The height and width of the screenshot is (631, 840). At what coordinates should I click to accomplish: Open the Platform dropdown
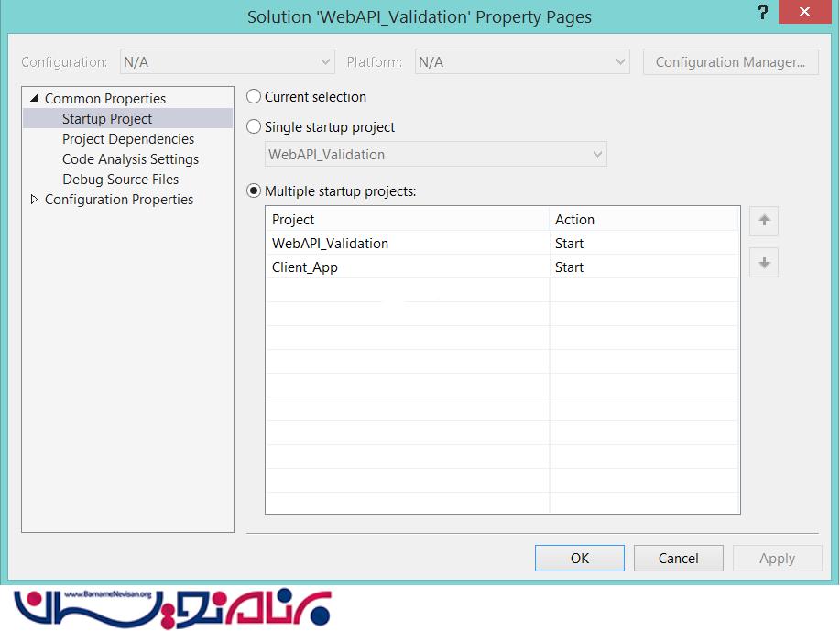click(x=522, y=62)
